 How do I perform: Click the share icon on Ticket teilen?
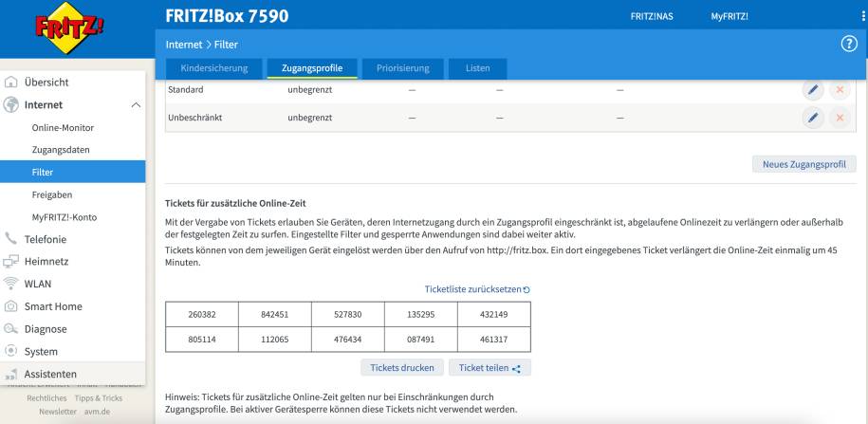(516, 369)
